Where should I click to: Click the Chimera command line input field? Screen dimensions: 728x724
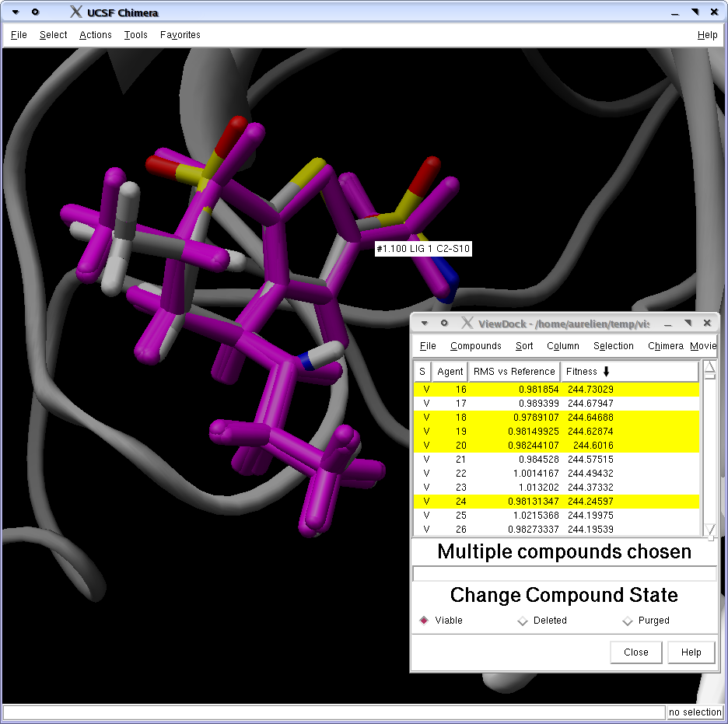coord(334,712)
